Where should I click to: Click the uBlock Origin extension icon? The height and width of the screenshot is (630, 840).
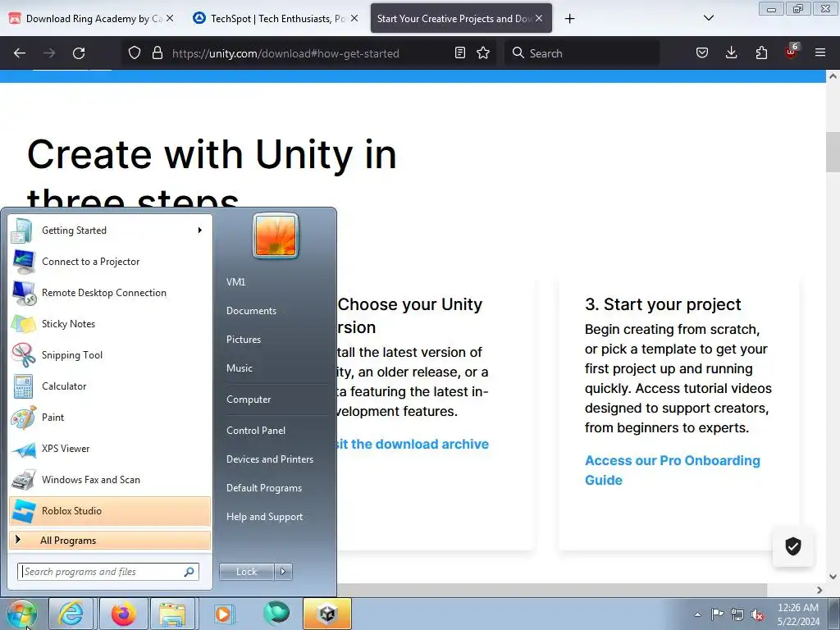[x=792, y=52]
